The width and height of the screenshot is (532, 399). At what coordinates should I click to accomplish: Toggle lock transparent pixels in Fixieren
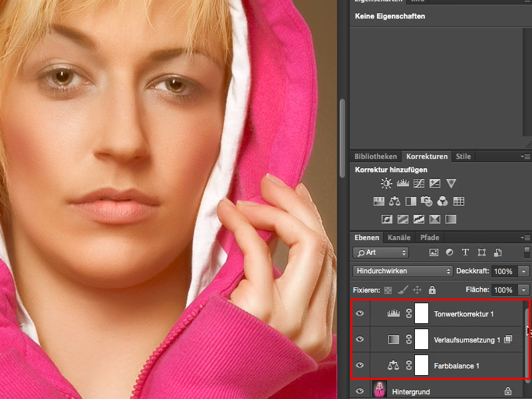pyautogui.click(x=388, y=290)
